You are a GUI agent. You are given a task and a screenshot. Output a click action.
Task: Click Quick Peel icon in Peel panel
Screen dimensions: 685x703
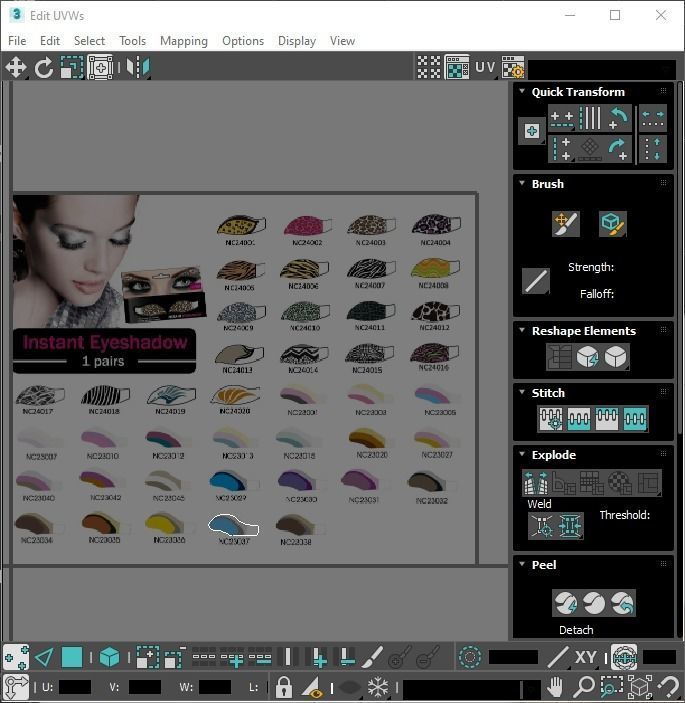566,603
